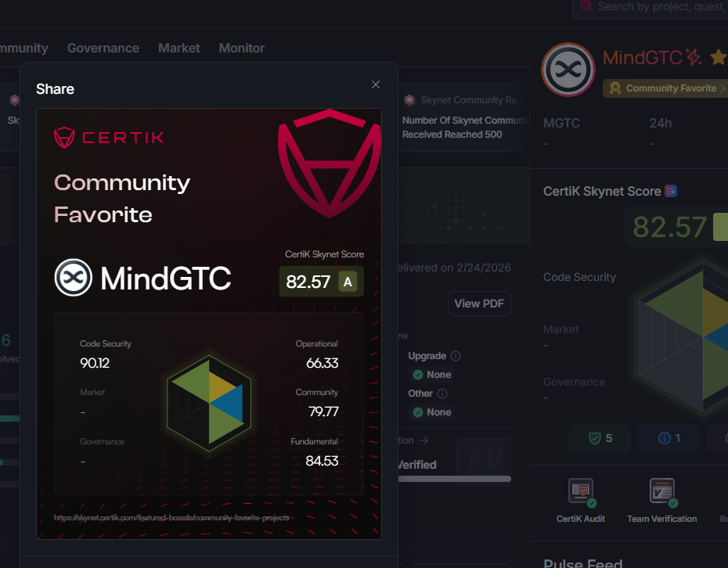This screenshot has width=728, height=568.
Task: Open the Community Favorite badge
Action: click(x=665, y=88)
